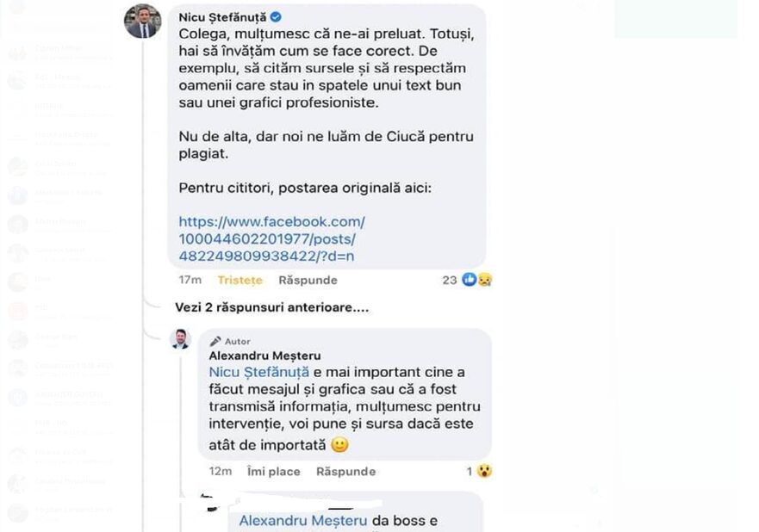Click the verified badge next to Nicu Ștefănuță
This screenshot has height=532, width=759.
click(x=275, y=17)
